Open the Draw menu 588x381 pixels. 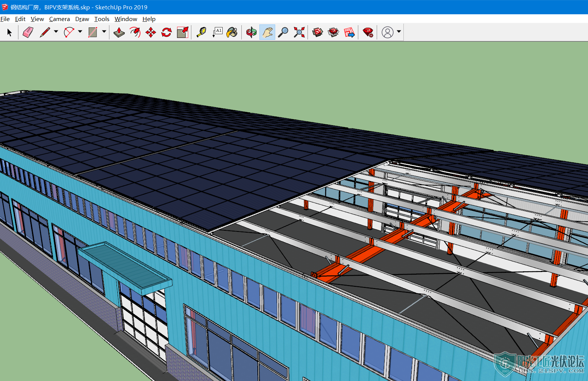(x=82, y=19)
